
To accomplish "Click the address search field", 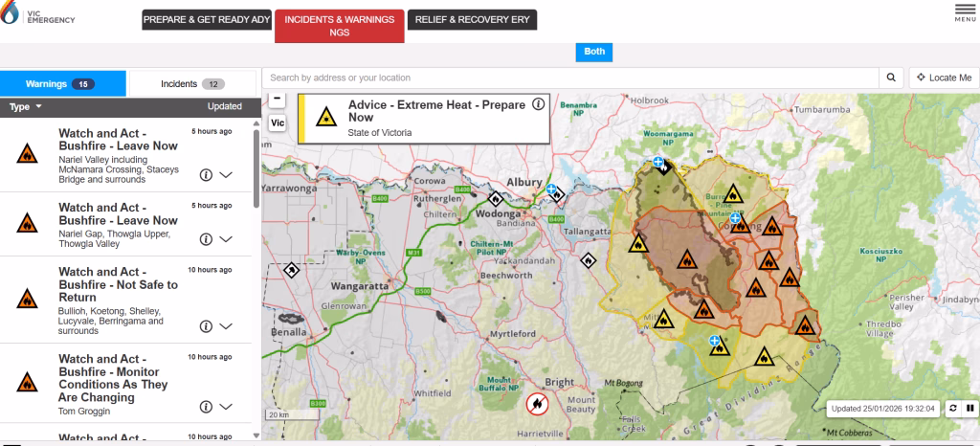I will coord(569,78).
